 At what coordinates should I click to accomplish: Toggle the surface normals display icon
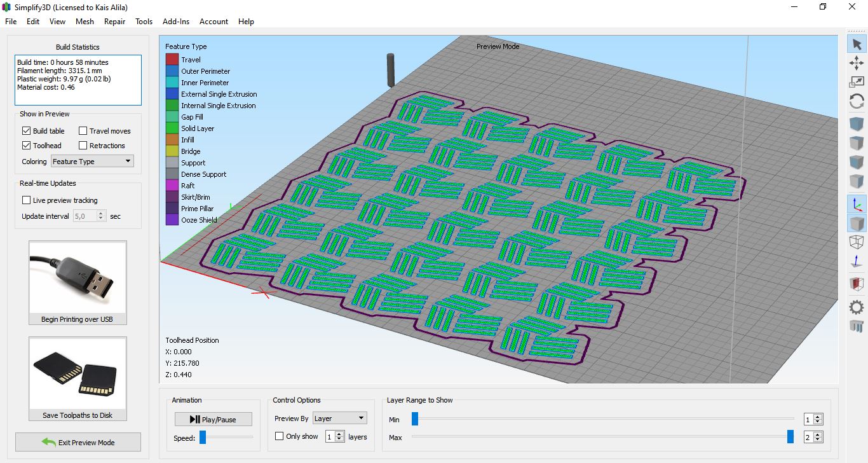[857, 261]
